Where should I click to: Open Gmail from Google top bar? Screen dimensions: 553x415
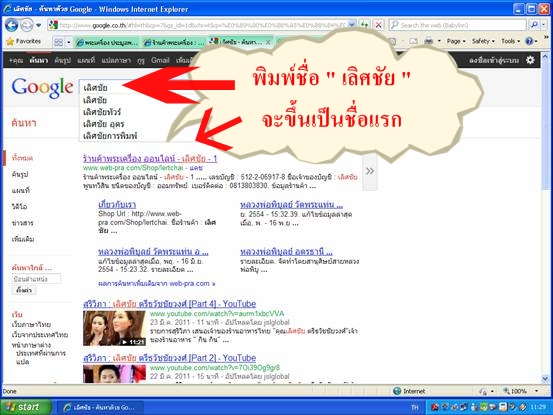(x=160, y=60)
